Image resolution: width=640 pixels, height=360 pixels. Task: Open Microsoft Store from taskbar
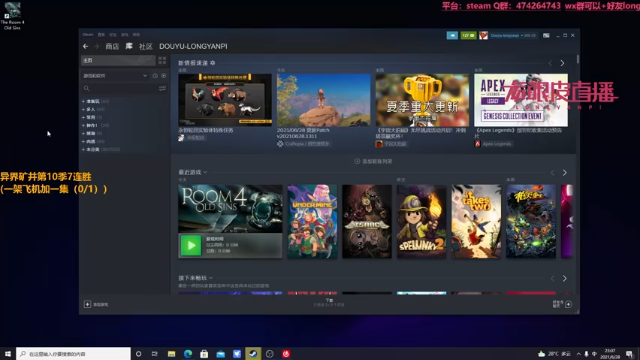coord(204,354)
